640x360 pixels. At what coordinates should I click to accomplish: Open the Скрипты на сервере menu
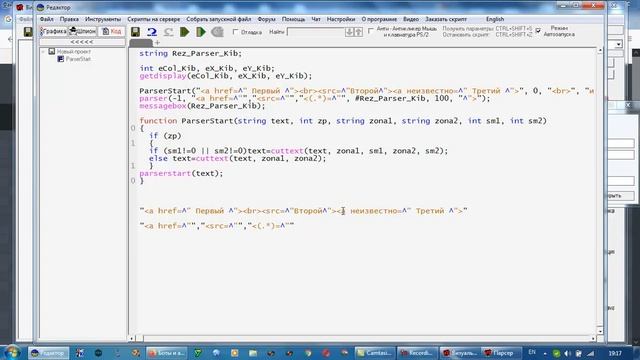153,19
